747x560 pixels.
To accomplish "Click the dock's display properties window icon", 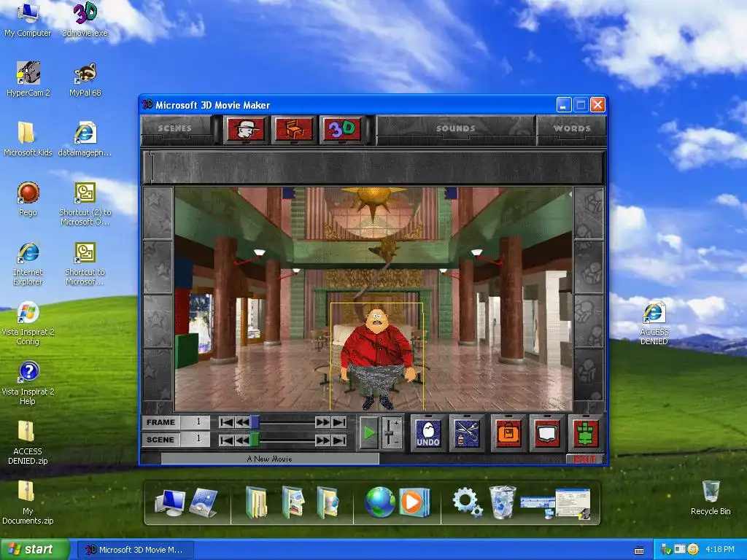I will click(x=573, y=503).
